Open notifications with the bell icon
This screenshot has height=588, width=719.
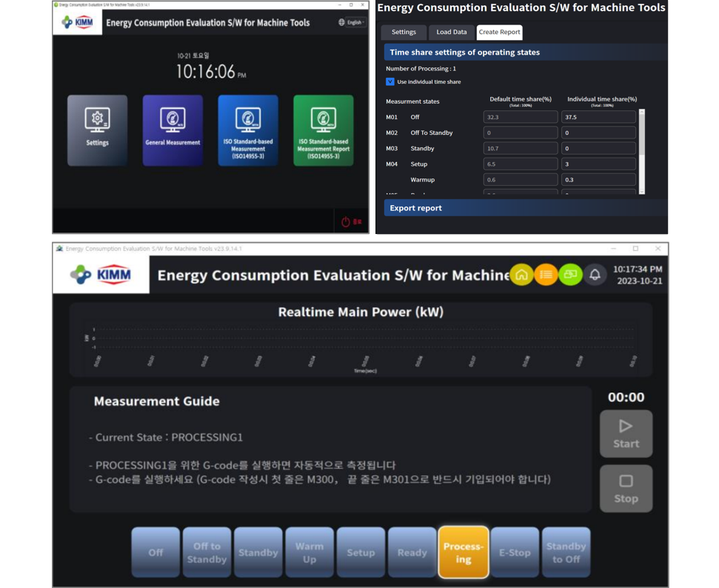pyautogui.click(x=595, y=275)
